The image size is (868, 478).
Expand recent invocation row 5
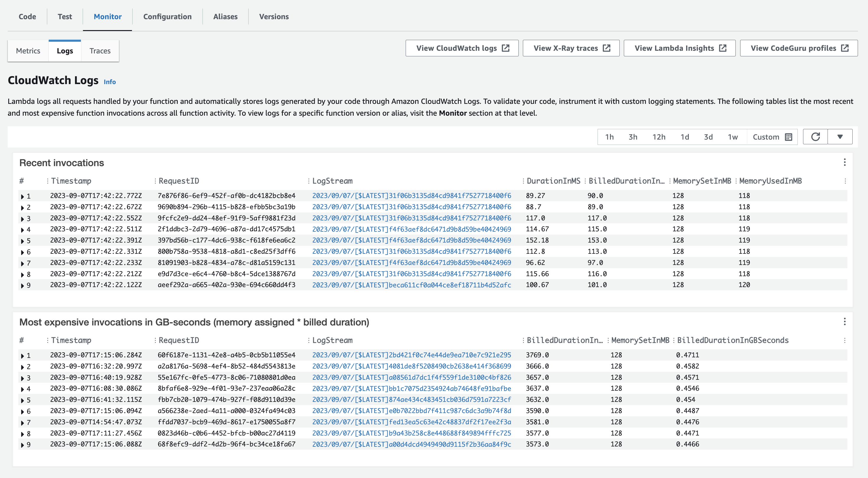[22, 241]
